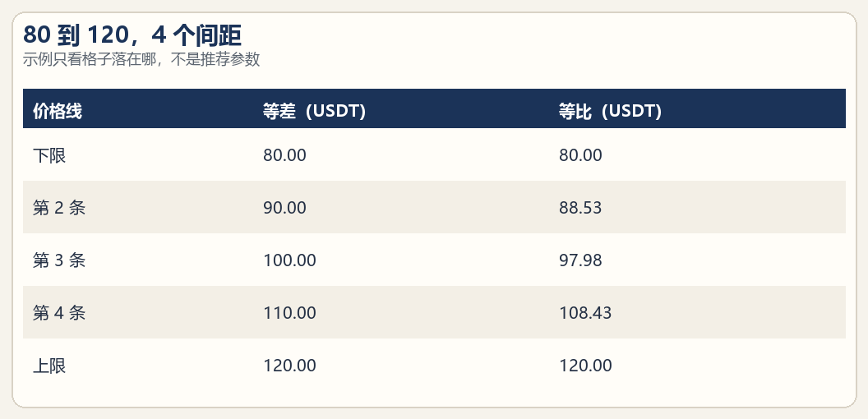The width and height of the screenshot is (868, 419).
Task: Select the 下限 row label
Action: 49,155
